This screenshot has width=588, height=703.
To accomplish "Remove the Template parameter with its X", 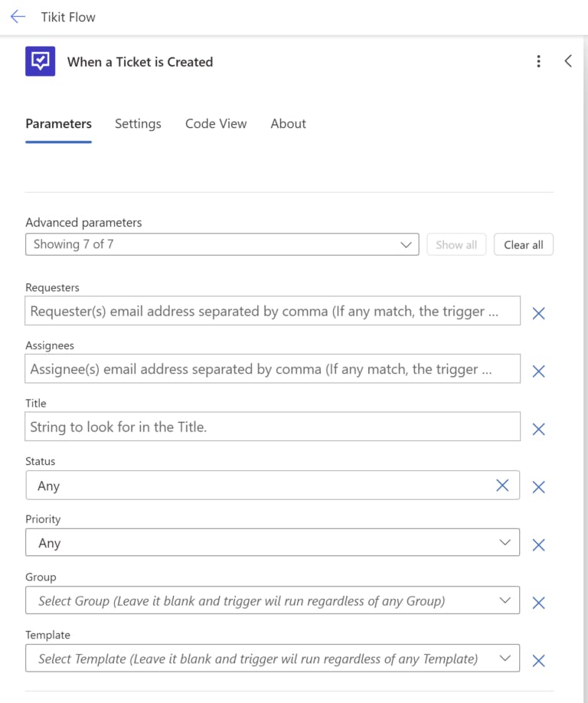I will [538, 661].
